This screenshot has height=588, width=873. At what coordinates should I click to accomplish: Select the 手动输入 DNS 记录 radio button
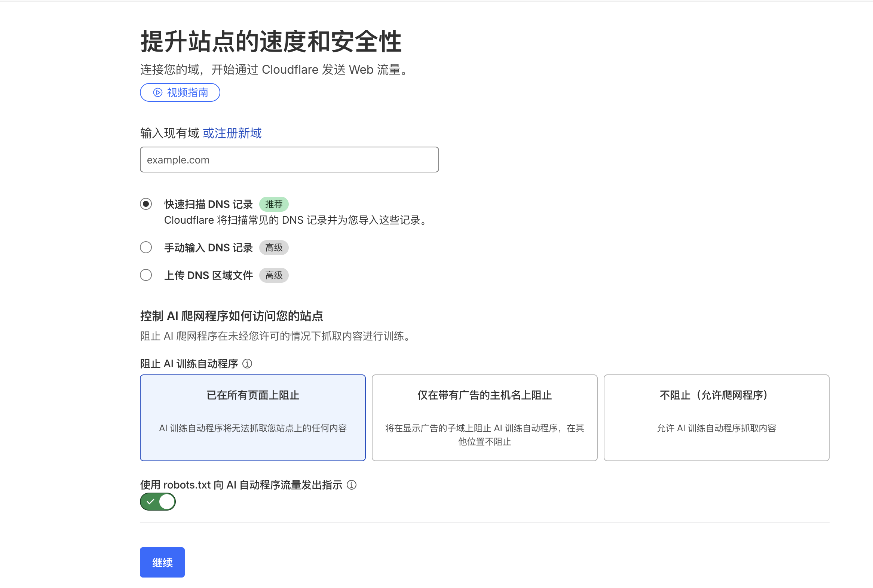click(x=146, y=247)
